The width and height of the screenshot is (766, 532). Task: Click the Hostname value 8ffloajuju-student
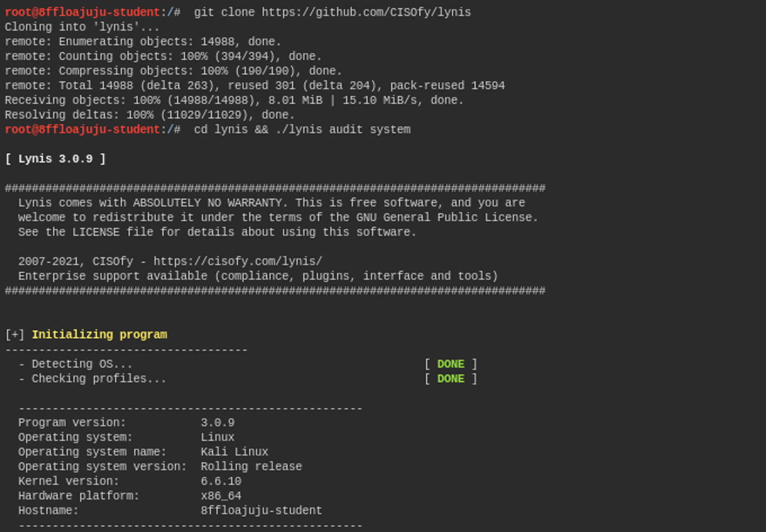[261, 511]
